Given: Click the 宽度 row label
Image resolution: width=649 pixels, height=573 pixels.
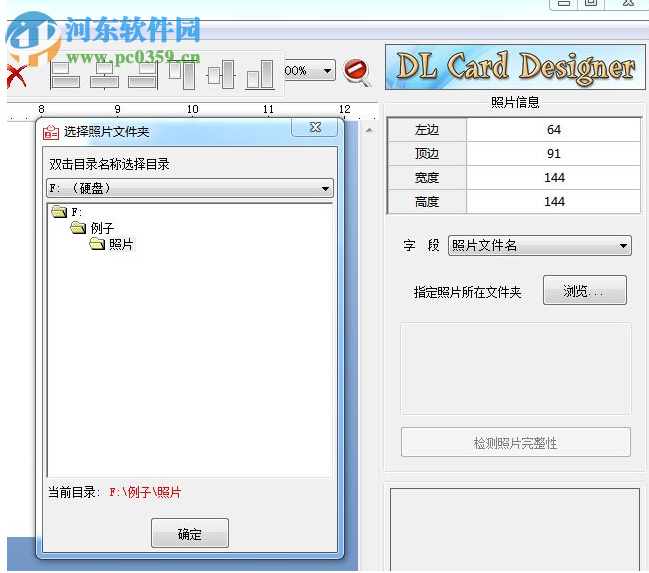Looking at the screenshot, I should click(x=427, y=178).
